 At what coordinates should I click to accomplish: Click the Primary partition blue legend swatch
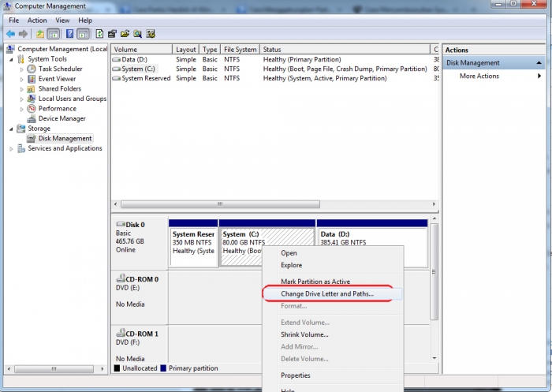(163, 368)
